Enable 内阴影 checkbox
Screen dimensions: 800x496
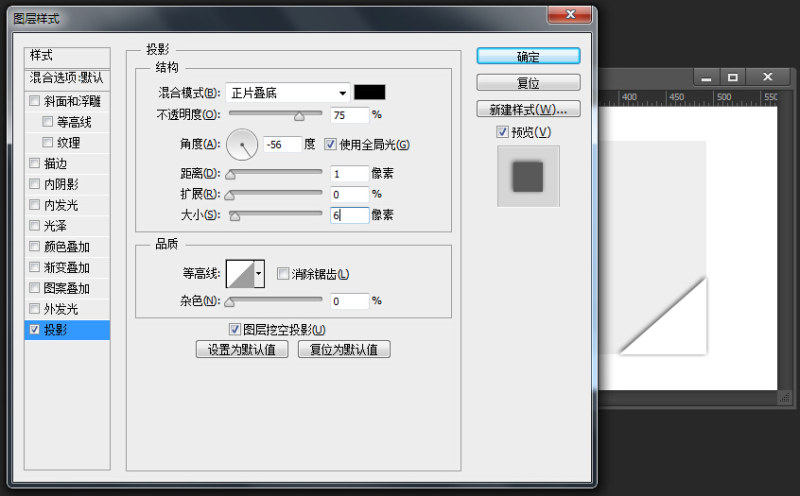34,184
